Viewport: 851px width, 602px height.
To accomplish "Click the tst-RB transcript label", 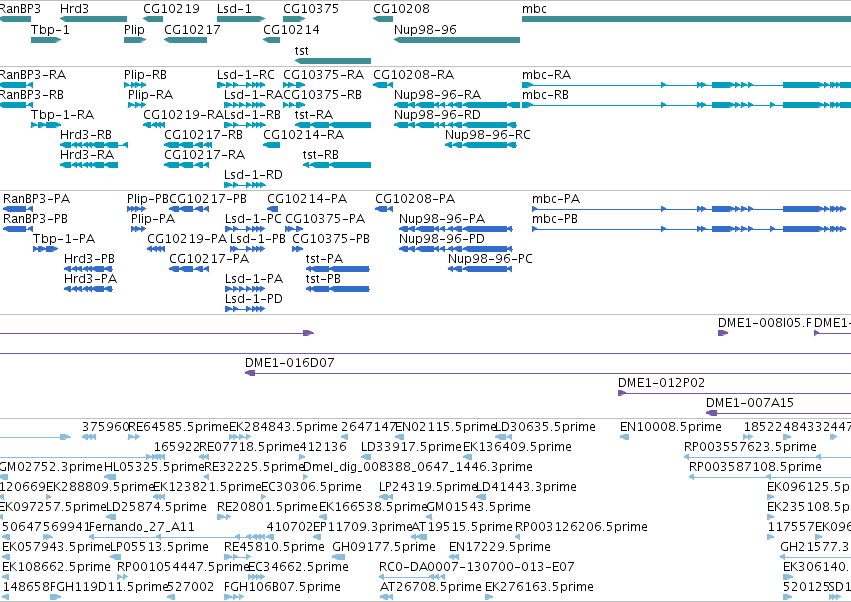I will click(x=321, y=155).
